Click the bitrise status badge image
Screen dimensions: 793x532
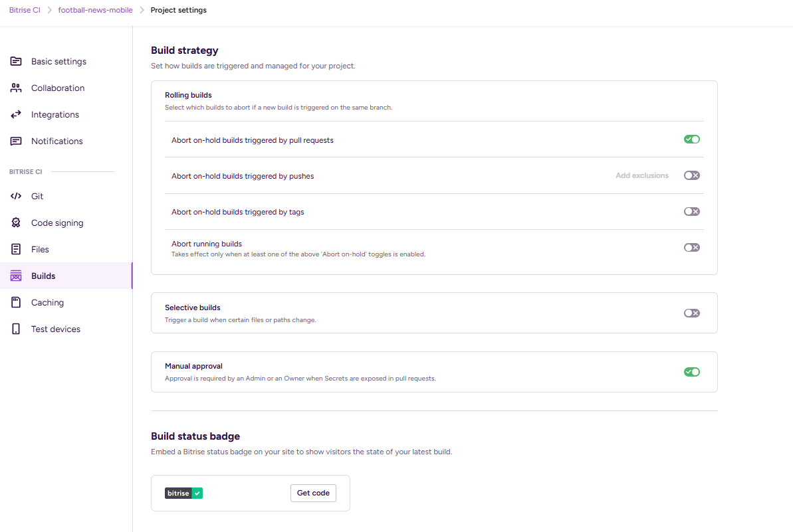point(183,493)
